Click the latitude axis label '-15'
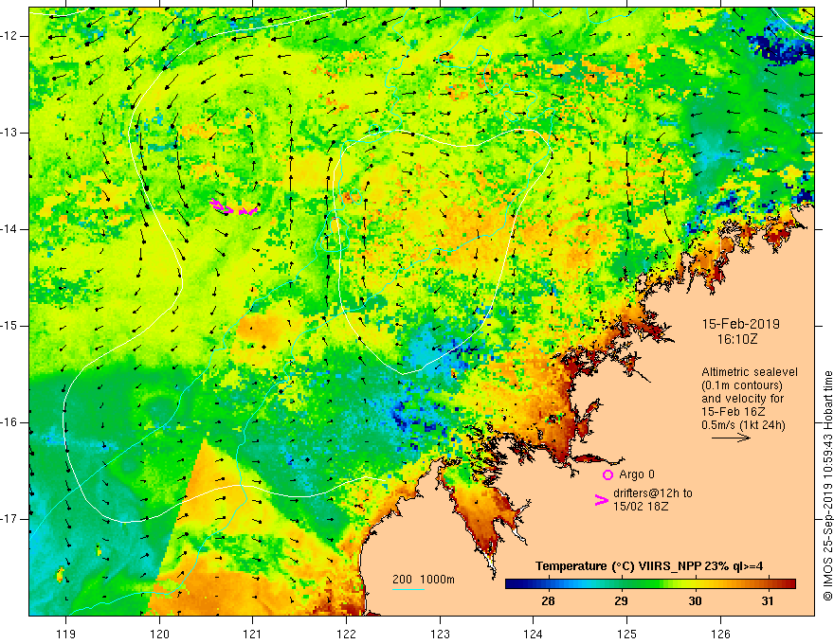This screenshot has width=834, height=644. click(x=9, y=326)
